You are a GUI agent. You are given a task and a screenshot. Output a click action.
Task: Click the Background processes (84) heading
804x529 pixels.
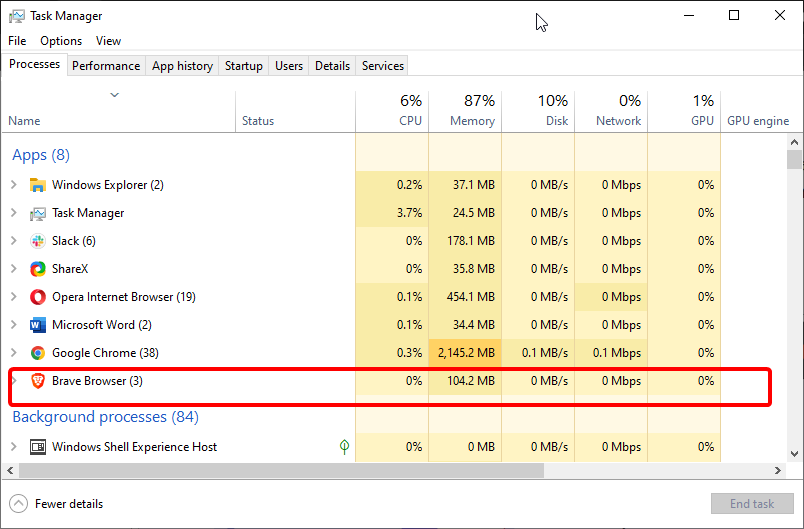click(106, 417)
